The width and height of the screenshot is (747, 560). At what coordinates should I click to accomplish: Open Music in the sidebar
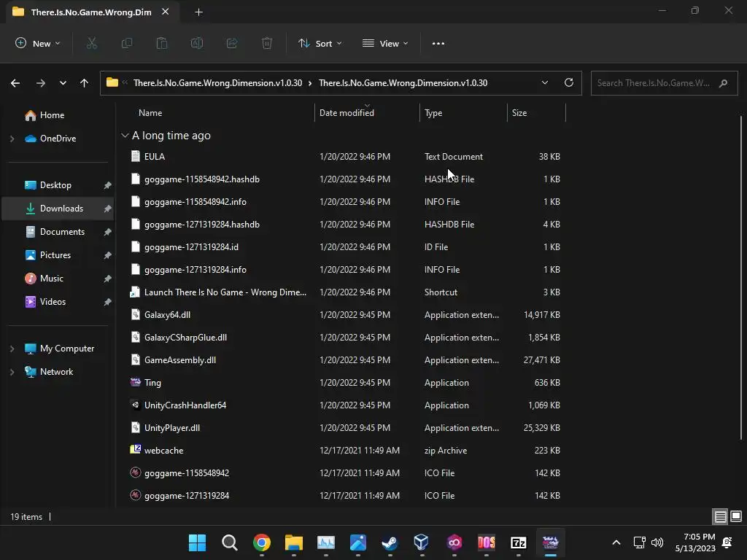(52, 279)
